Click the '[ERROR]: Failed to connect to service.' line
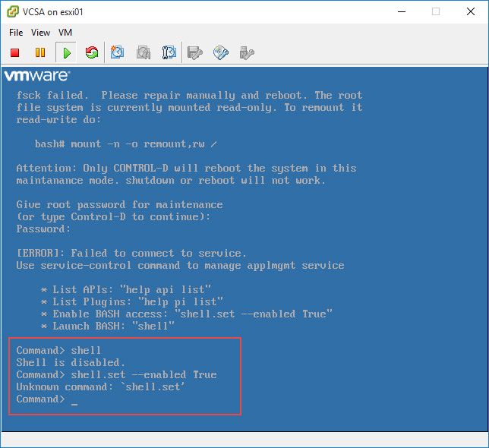The image size is (489, 448). [131, 253]
